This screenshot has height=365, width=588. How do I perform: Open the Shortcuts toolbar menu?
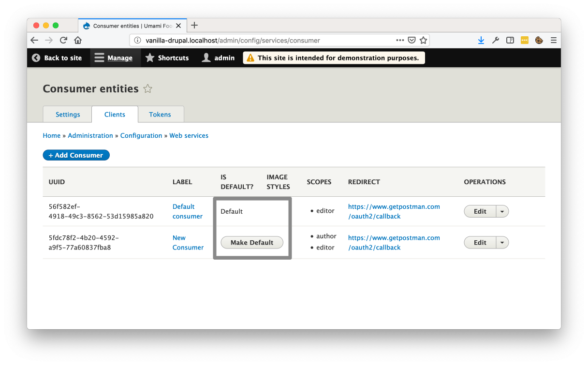coord(167,58)
